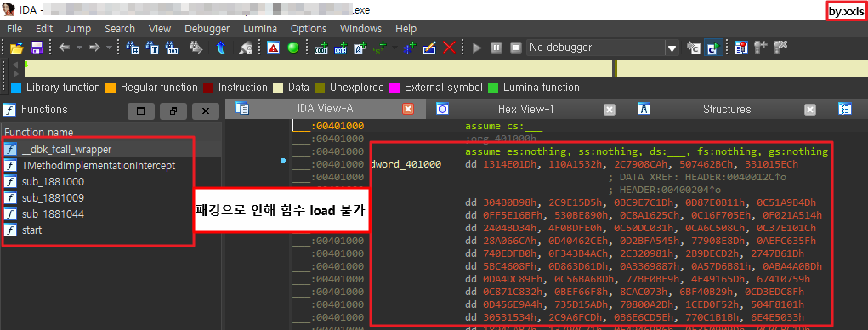Screen dimensions: 868x330
Task: Click the text search binoculars icon
Action: pos(152,48)
